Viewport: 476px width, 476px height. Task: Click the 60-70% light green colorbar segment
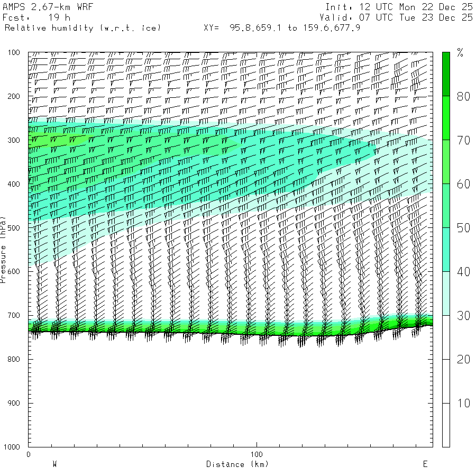point(446,162)
